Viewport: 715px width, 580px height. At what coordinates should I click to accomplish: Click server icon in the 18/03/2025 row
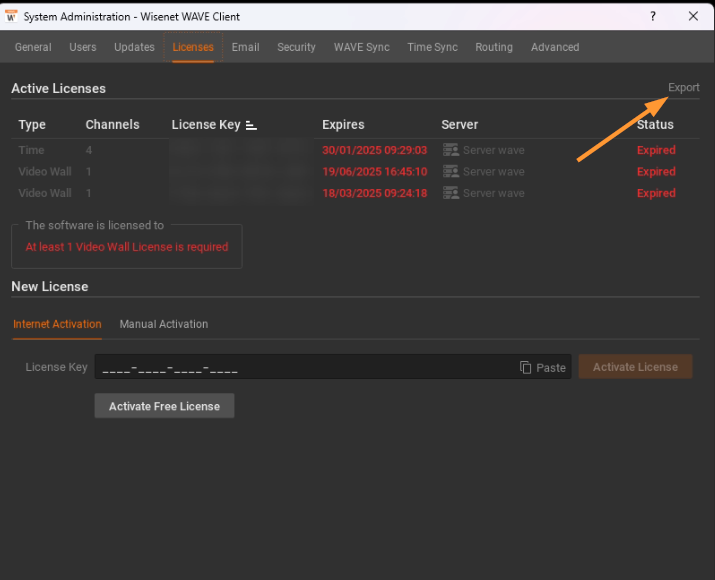tap(451, 193)
